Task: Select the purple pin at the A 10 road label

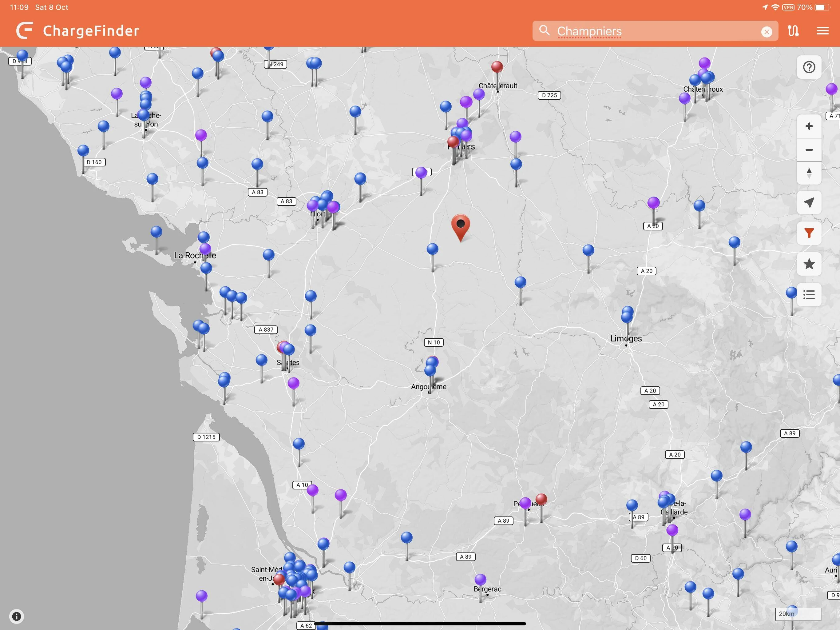Action: (x=312, y=490)
